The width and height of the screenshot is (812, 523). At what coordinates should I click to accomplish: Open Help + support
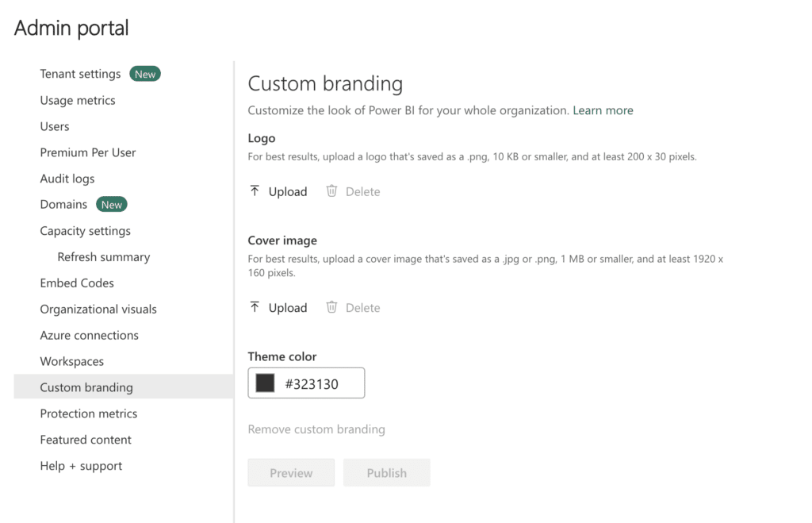click(x=81, y=466)
